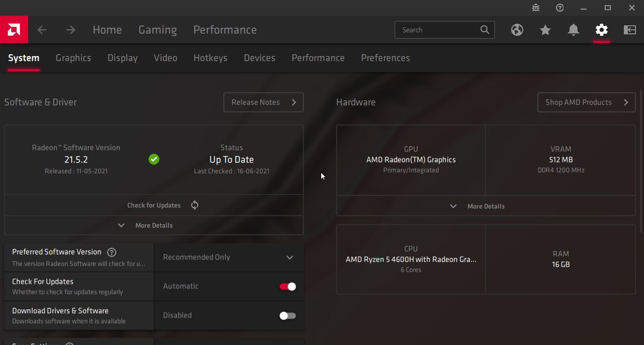Screen dimensions: 644x345
Task: Expand More Details under Hardware GPU
Action: click(x=485, y=206)
